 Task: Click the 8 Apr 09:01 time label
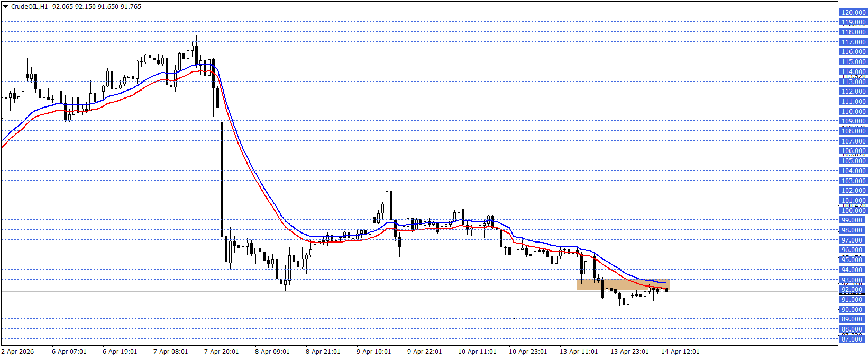click(272, 352)
